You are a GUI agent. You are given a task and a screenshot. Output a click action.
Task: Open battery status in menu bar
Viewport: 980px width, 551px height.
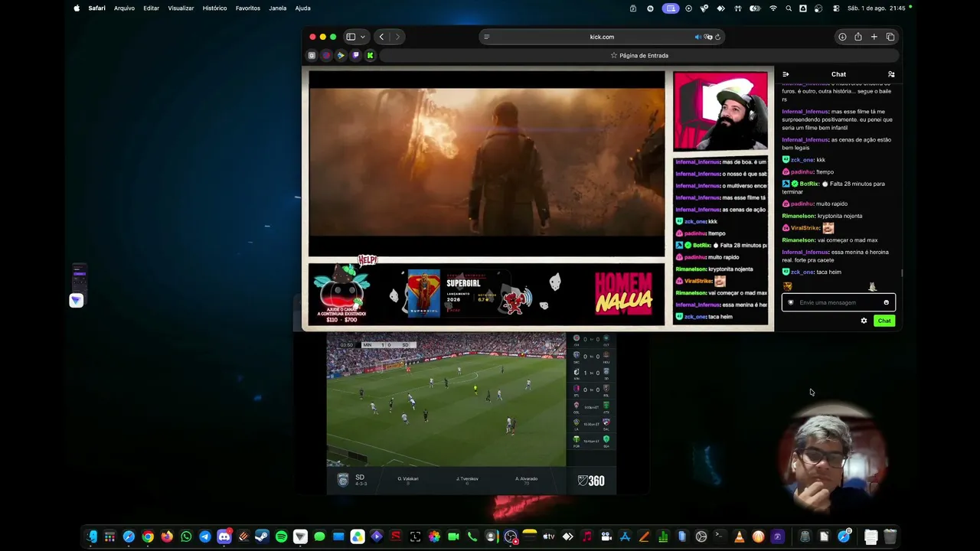click(756, 8)
